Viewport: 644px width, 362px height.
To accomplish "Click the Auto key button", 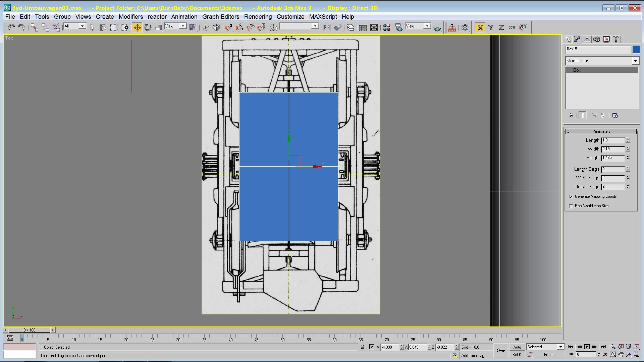I will [517, 347].
